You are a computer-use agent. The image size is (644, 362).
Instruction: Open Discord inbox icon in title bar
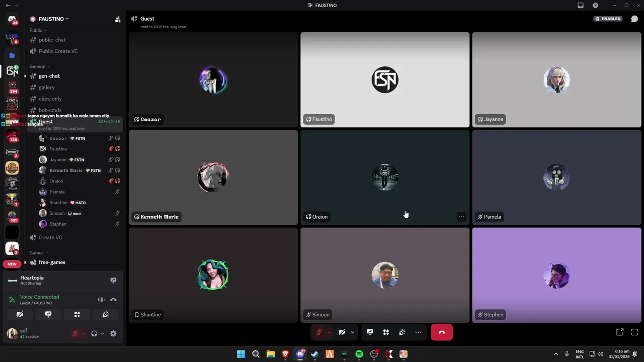(581, 5)
